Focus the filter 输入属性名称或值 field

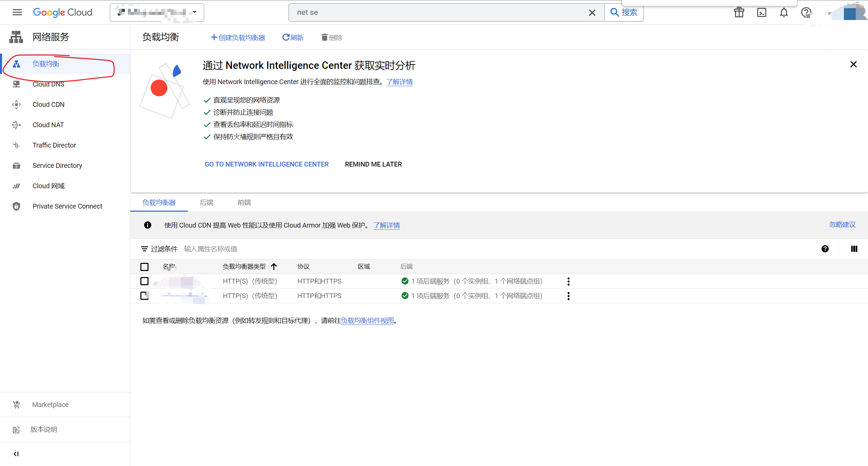(x=210, y=249)
